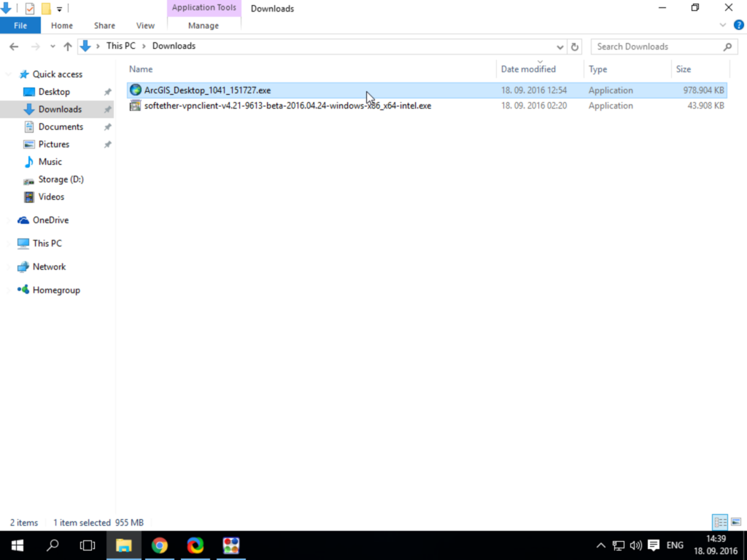Show hidden system tray icons

(x=601, y=545)
